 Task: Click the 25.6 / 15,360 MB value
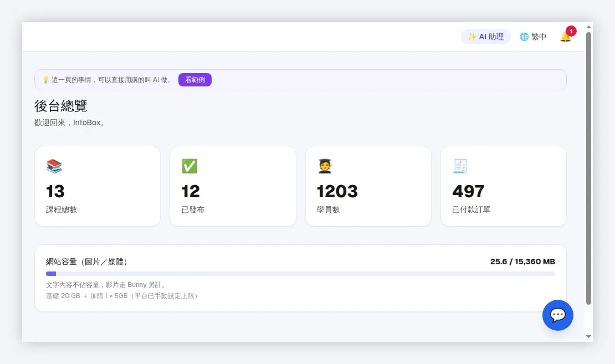[522, 262]
